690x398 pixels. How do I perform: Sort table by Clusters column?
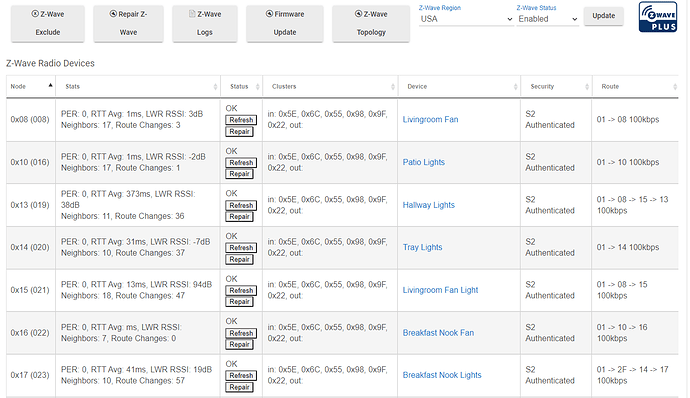point(330,86)
